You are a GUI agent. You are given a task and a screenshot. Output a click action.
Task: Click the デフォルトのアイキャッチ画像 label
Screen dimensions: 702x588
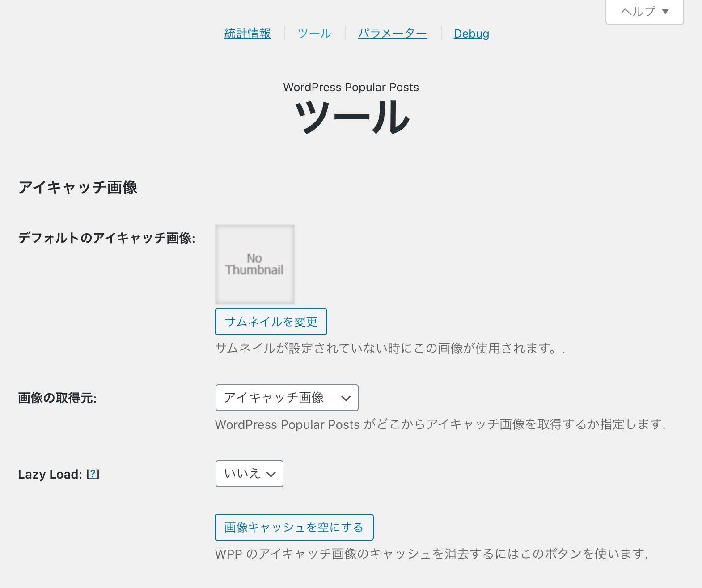[107, 238]
